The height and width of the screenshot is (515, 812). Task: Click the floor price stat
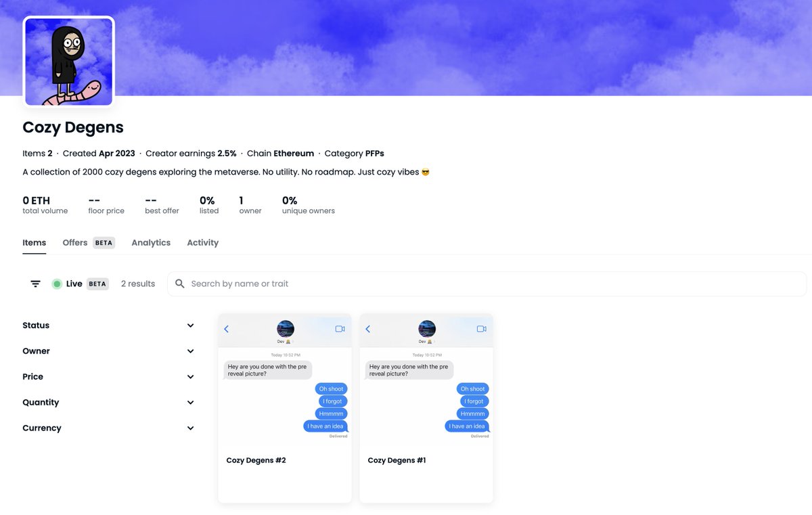coord(106,205)
